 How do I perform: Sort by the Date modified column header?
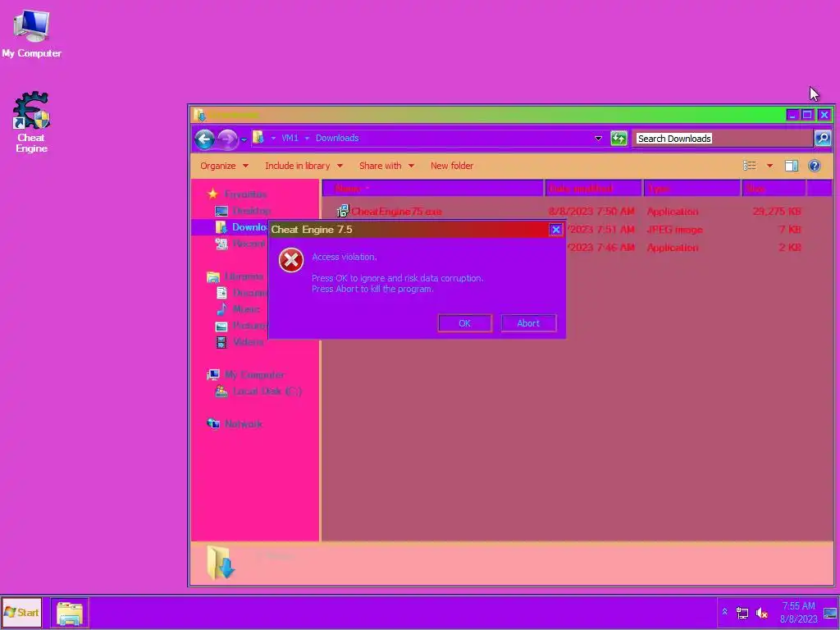pyautogui.click(x=594, y=189)
